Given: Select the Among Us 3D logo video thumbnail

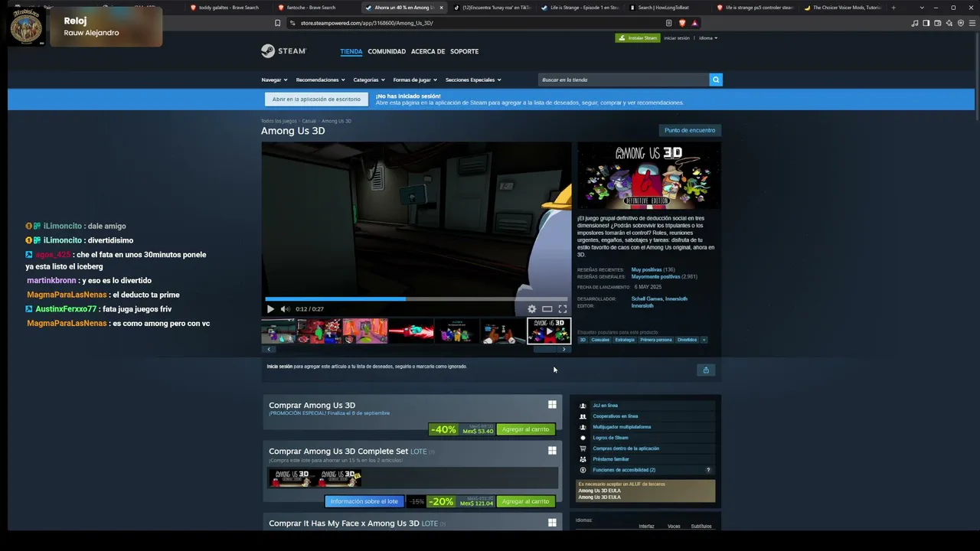Looking at the screenshot, I should point(549,331).
